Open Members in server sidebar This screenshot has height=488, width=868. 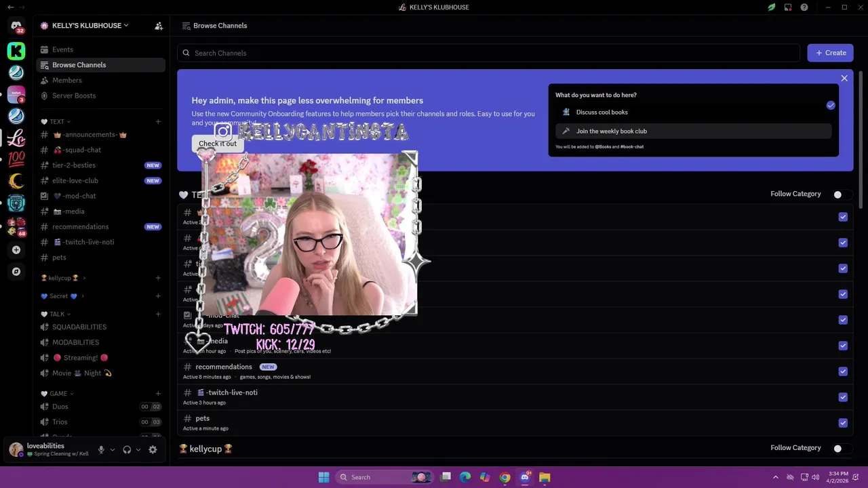pyautogui.click(x=100, y=81)
